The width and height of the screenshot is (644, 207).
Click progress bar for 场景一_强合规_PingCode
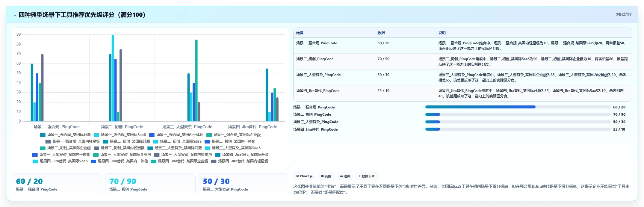(518, 107)
